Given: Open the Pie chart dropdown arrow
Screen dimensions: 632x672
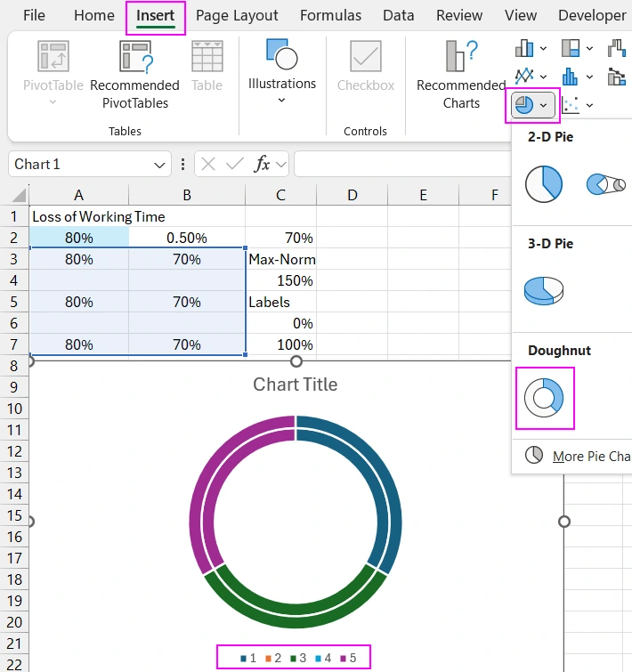Looking at the screenshot, I should pyautogui.click(x=544, y=106).
